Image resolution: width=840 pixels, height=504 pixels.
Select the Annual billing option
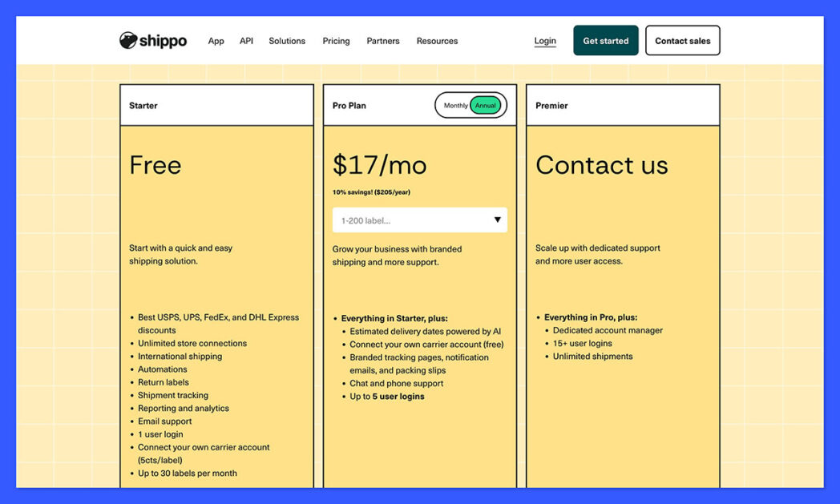point(484,104)
